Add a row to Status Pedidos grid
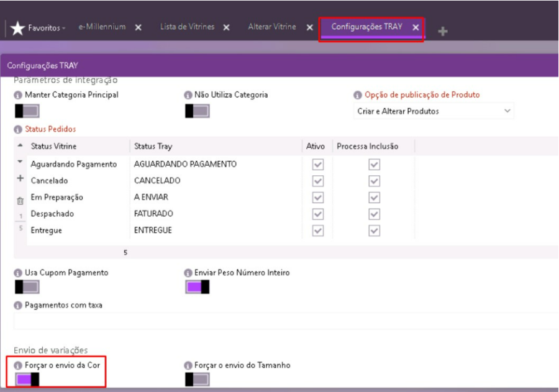Image resolution: width=559 pixels, height=392 pixels. click(20, 178)
